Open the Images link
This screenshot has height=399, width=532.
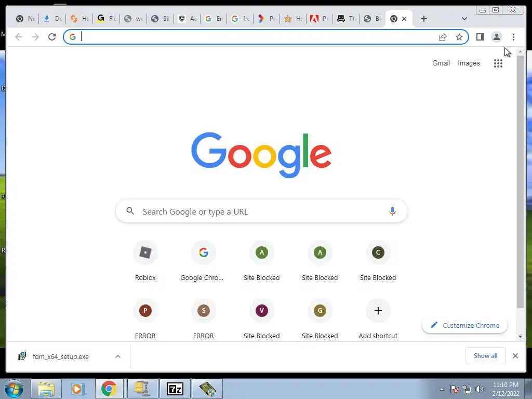469,63
